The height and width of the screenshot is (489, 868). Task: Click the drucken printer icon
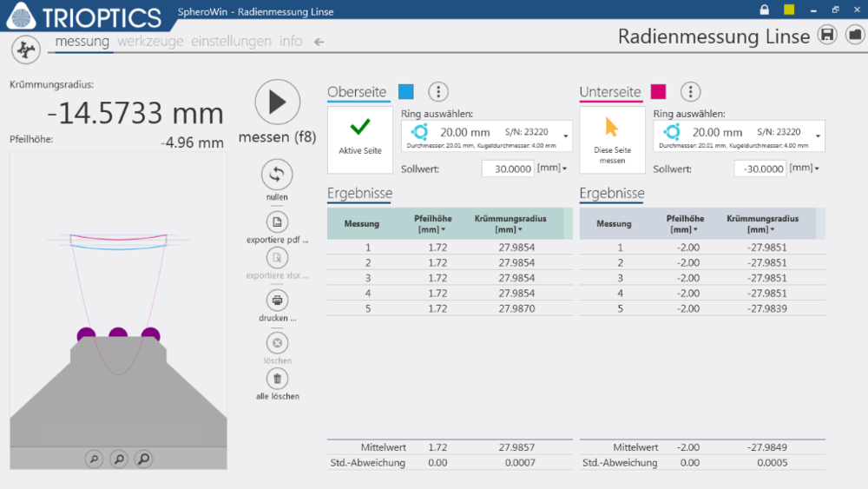pyautogui.click(x=276, y=300)
